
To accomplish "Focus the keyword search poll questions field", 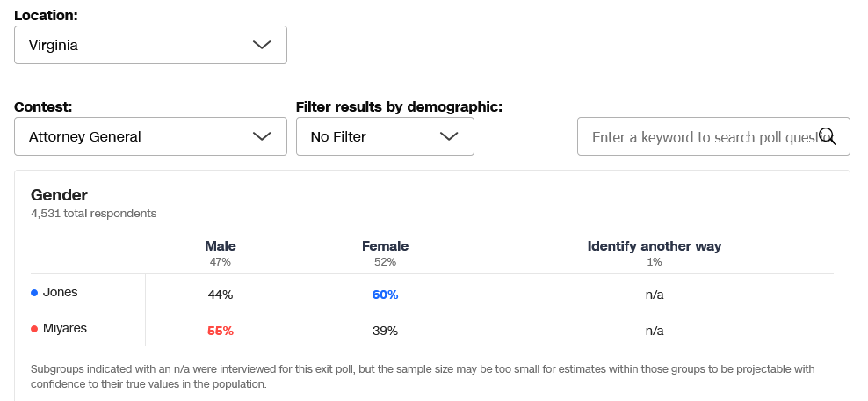I will pos(703,136).
